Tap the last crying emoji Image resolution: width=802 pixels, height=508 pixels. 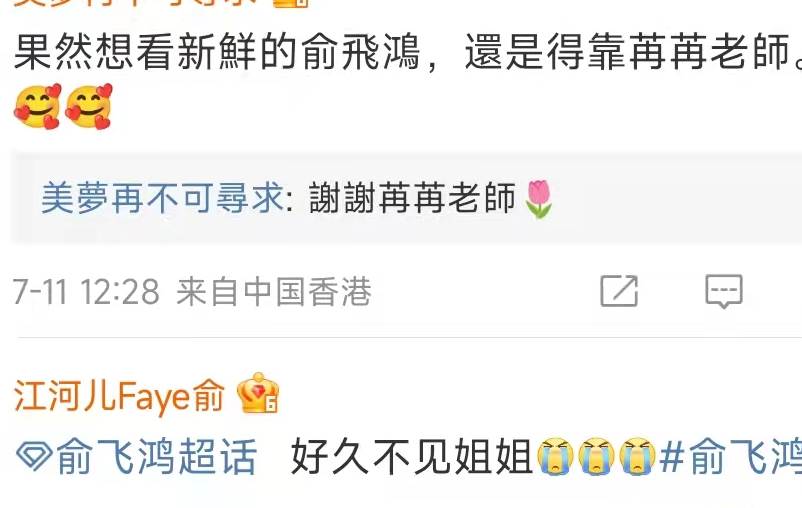(637, 456)
